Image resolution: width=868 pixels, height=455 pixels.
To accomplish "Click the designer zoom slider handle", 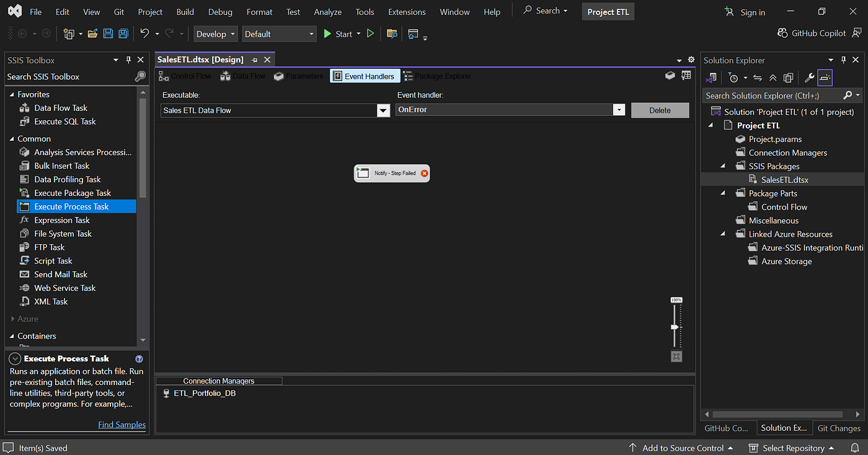I will click(x=676, y=327).
